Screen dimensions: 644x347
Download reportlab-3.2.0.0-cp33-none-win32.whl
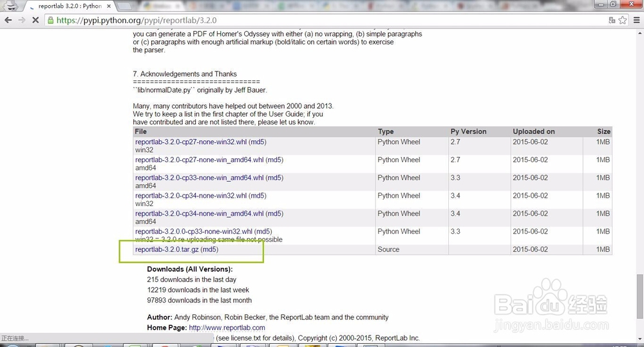pyautogui.click(x=194, y=232)
